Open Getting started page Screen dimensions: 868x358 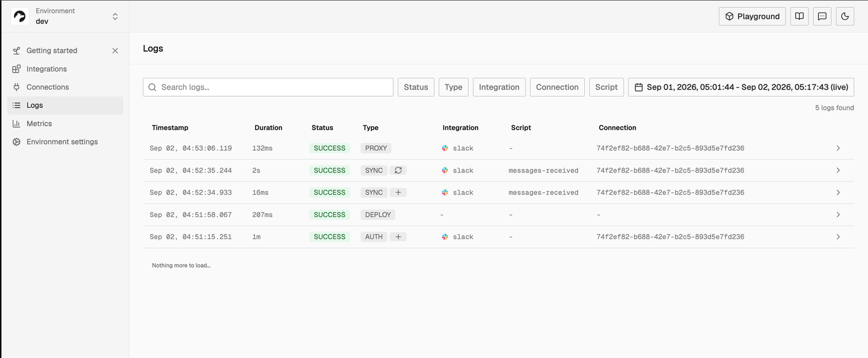[x=52, y=51]
